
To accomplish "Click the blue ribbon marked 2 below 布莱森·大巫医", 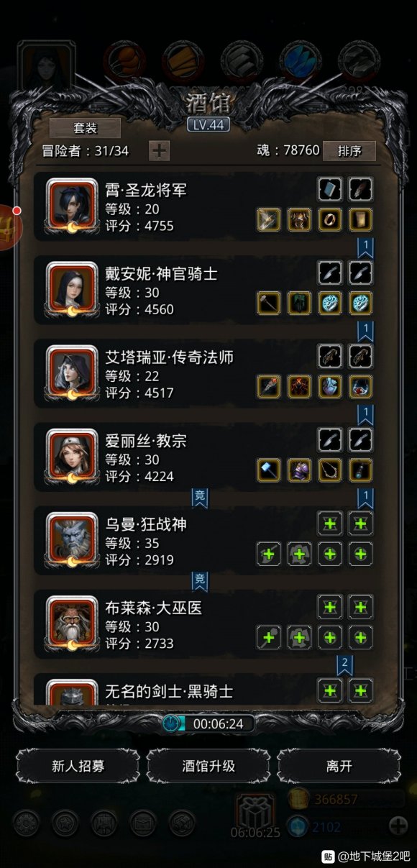I will [345, 664].
